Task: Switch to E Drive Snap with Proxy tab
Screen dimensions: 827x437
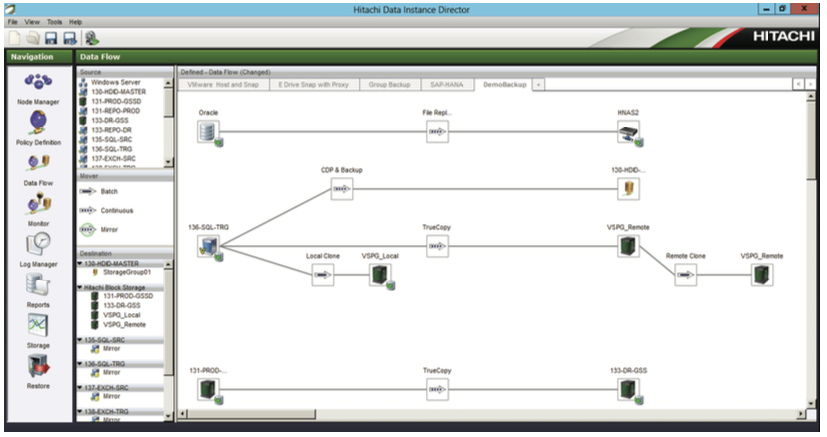Action: [314, 84]
